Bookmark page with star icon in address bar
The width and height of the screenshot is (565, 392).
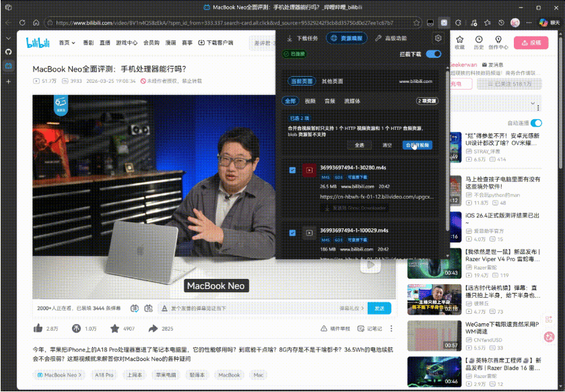click(x=416, y=23)
